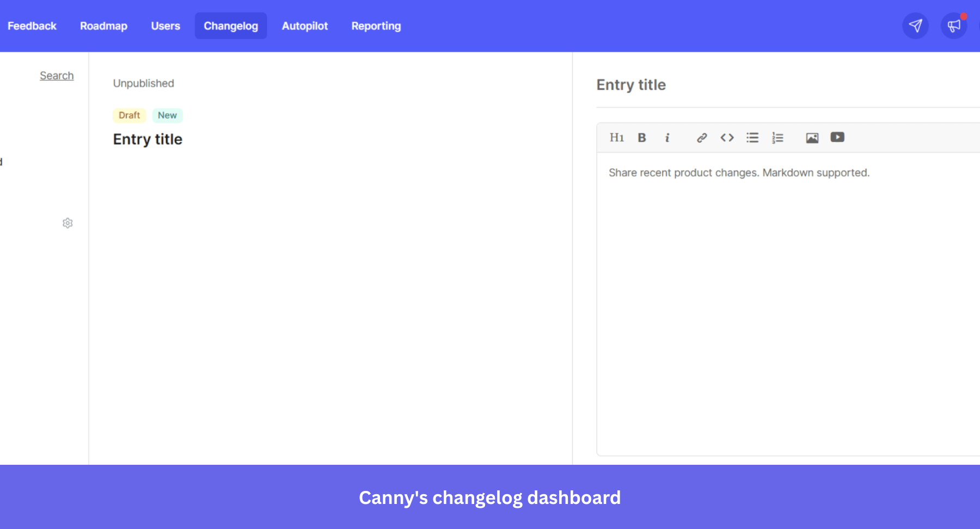Click the Draft label badge

coord(130,115)
